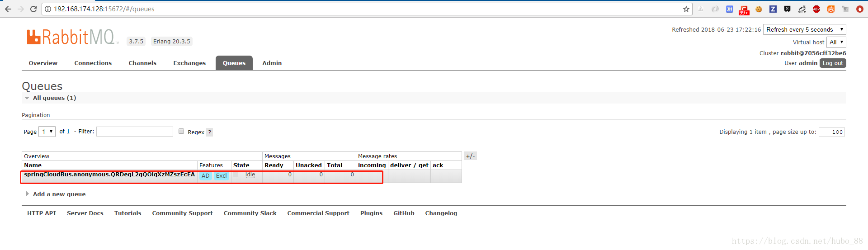Viewport: 868px width, 250px height.
Task: Enable the Regex filter checkbox
Action: (181, 132)
